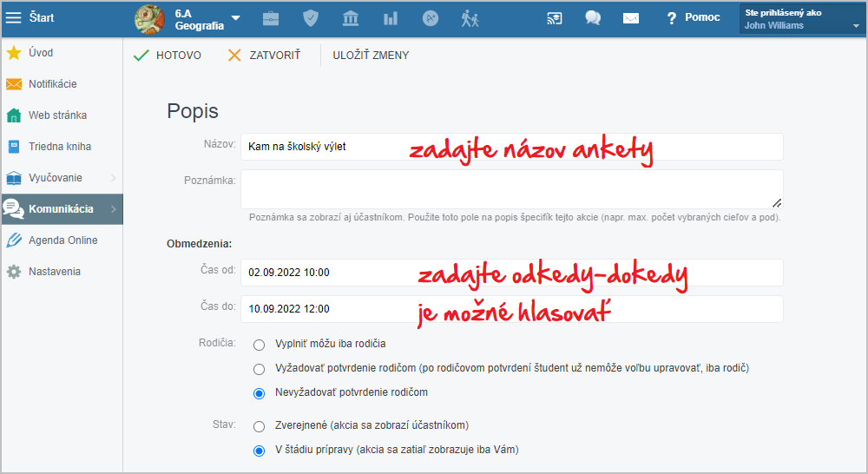The image size is (868, 474).
Task: Open the shield icon in header
Action: coord(311,18)
